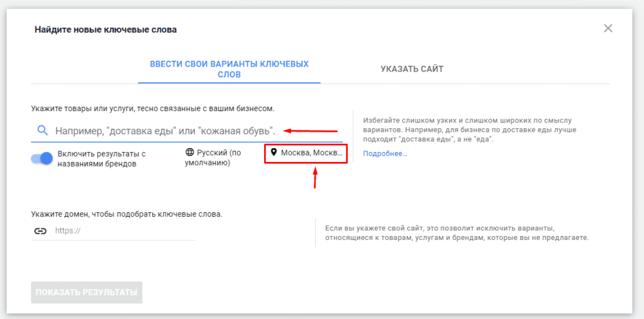Toggle brand names results switch off
The height and width of the screenshot is (319, 644).
[42, 158]
